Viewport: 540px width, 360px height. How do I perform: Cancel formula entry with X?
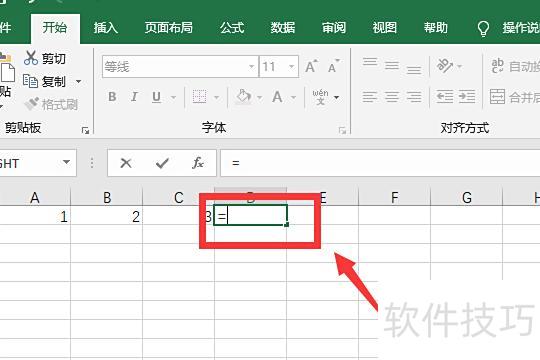pyautogui.click(x=126, y=163)
